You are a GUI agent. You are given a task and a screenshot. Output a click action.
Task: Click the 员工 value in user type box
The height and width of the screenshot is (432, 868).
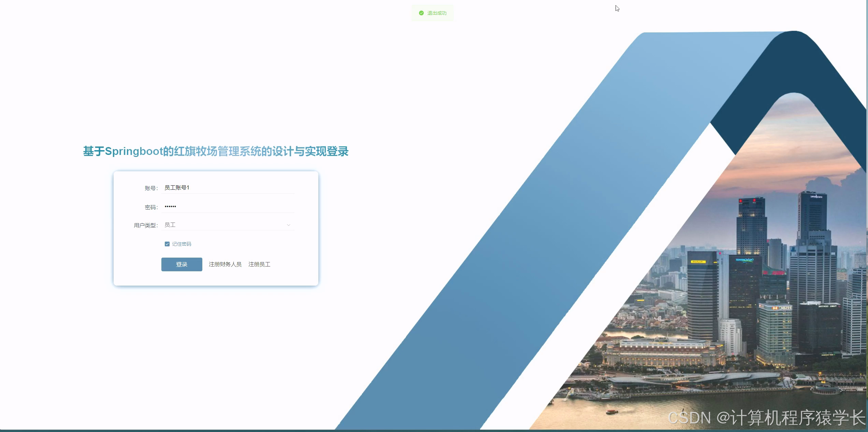point(170,225)
